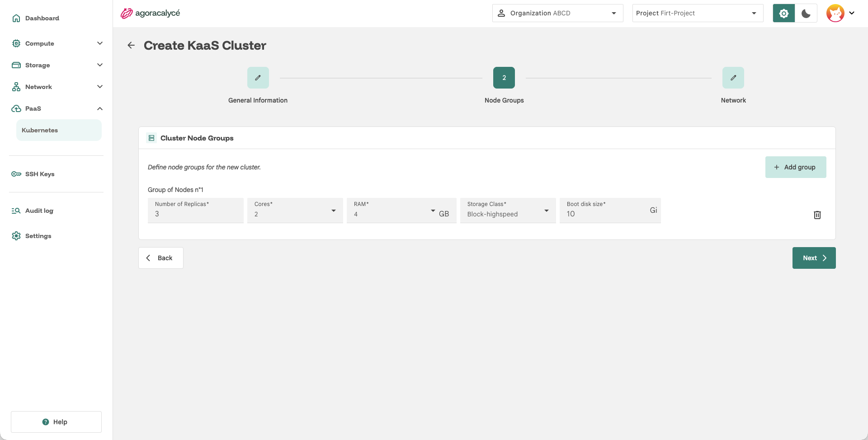
Task: Collapse the PaaS menu chevron
Action: pyautogui.click(x=100, y=108)
